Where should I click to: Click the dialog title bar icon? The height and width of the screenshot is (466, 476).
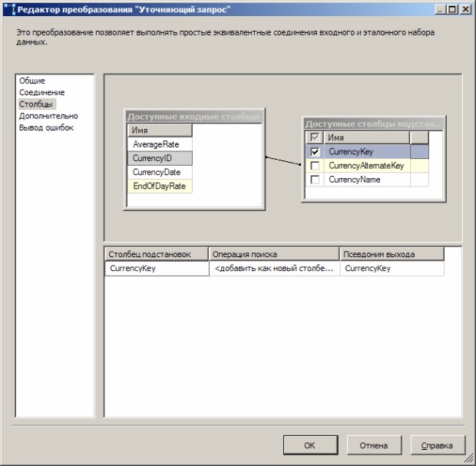point(9,9)
